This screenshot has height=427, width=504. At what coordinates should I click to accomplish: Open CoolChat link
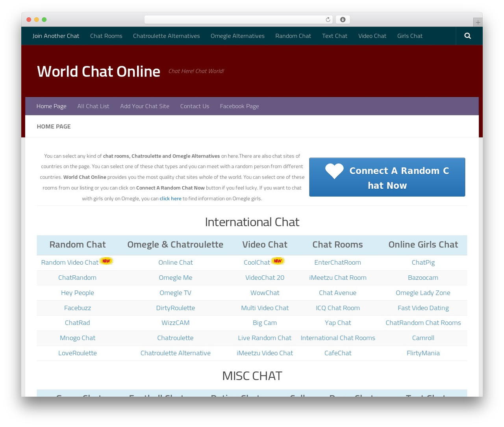[257, 262]
